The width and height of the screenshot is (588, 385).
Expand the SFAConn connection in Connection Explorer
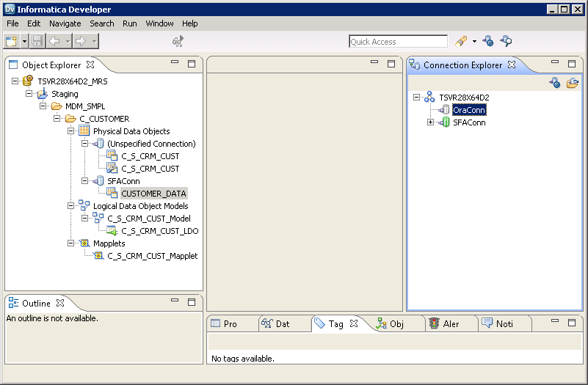(430, 122)
